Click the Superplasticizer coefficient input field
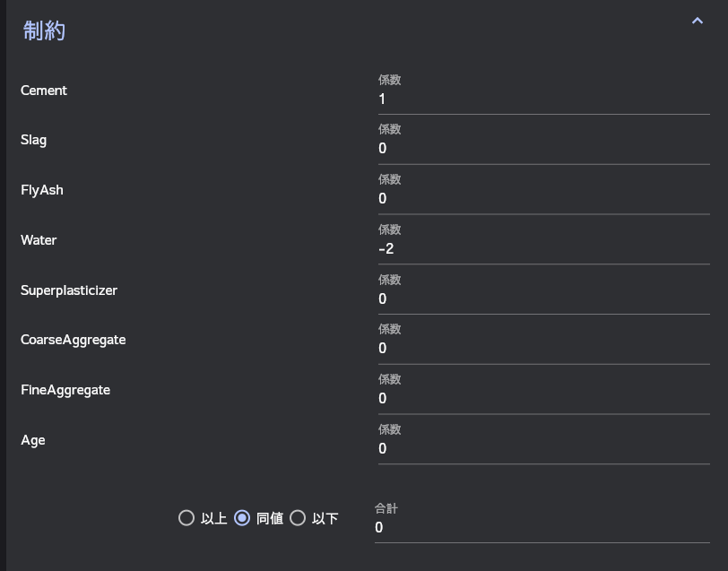The height and width of the screenshot is (571, 728). pyautogui.click(x=543, y=299)
